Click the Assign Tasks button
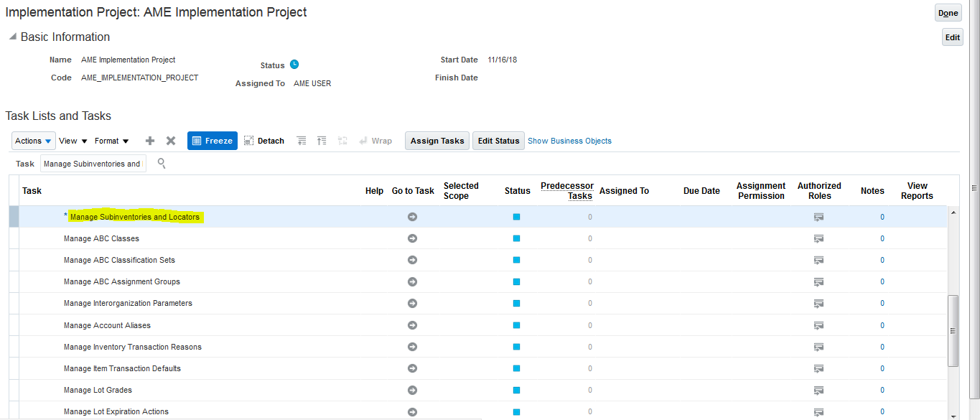980x420 pixels. (x=437, y=141)
